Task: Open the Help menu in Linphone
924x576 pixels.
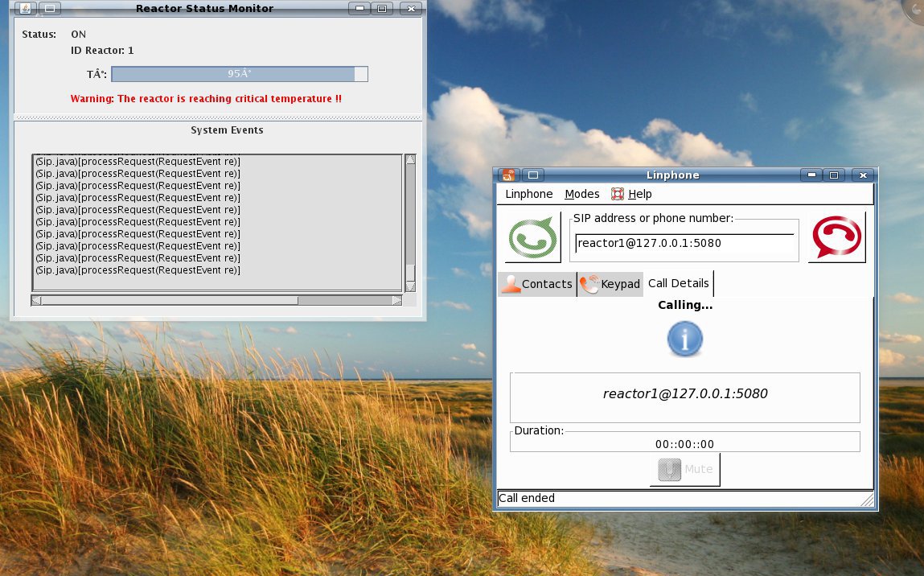Action: (x=632, y=194)
